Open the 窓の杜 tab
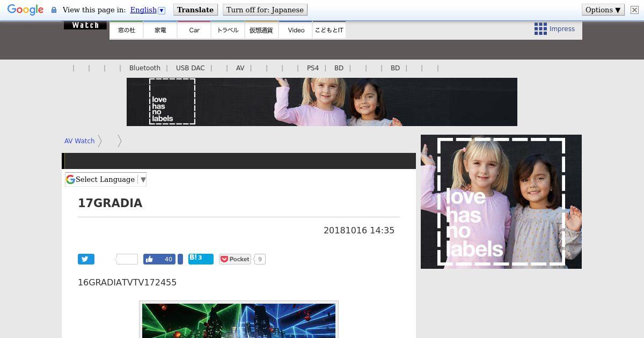This screenshot has width=644, height=338. 127,30
